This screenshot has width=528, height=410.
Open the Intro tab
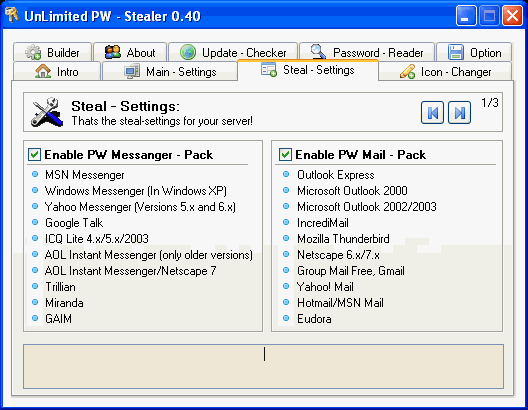pos(57,71)
